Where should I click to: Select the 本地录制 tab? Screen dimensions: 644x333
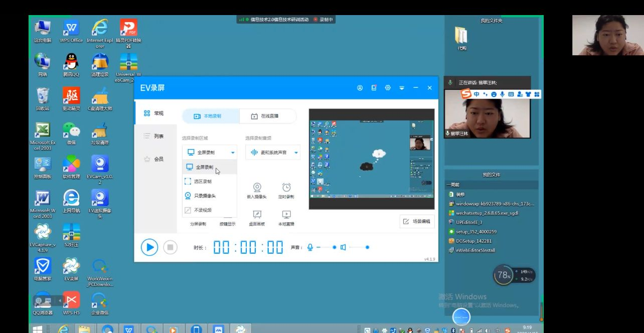click(211, 116)
